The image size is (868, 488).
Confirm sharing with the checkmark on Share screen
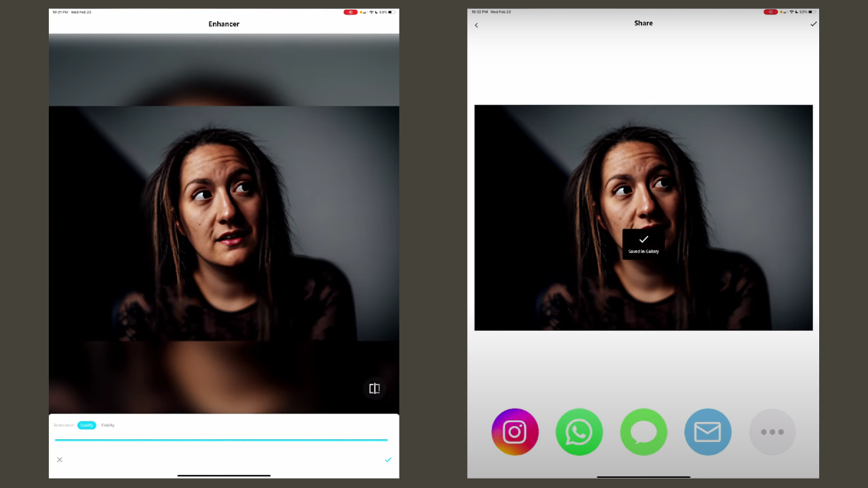coord(814,23)
